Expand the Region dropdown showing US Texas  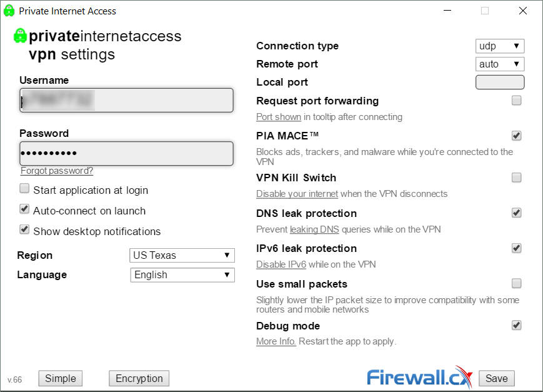tap(182, 256)
